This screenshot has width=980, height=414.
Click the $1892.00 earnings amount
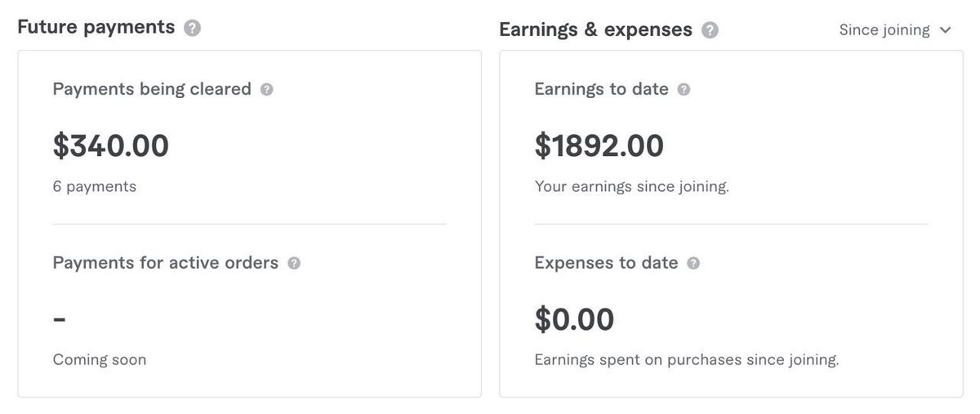pos(599,145)
